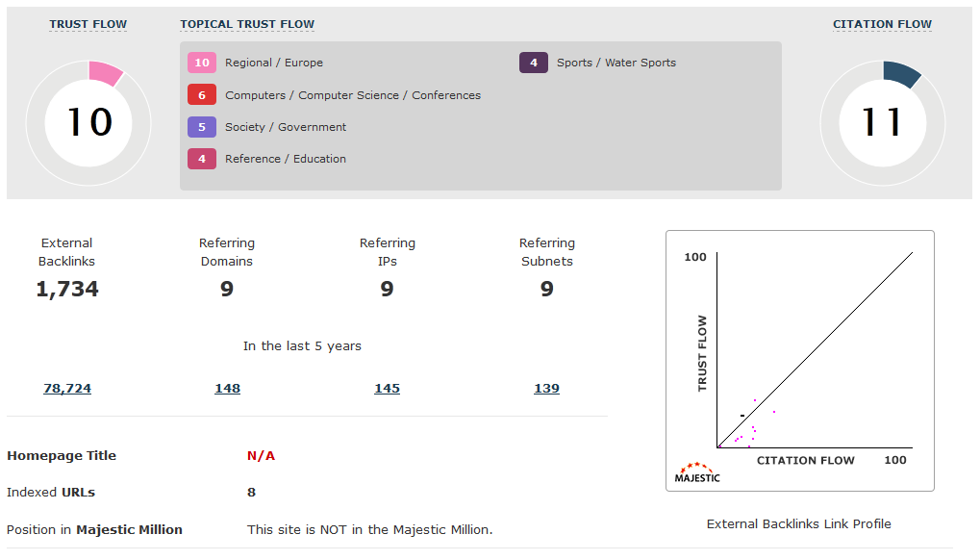This screenshot has height=560, width=980.
Task: Click the Homepage Title label
Action: (62, 456)
